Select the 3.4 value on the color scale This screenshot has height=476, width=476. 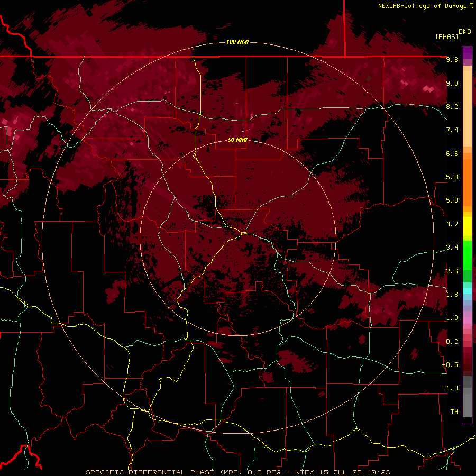[452, 248]
